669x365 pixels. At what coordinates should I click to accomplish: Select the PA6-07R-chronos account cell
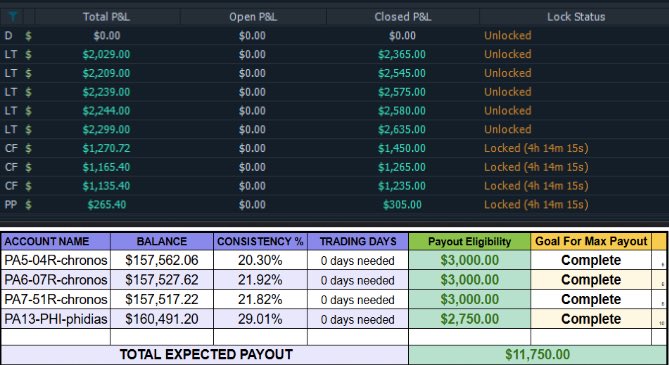pos(55,280)
